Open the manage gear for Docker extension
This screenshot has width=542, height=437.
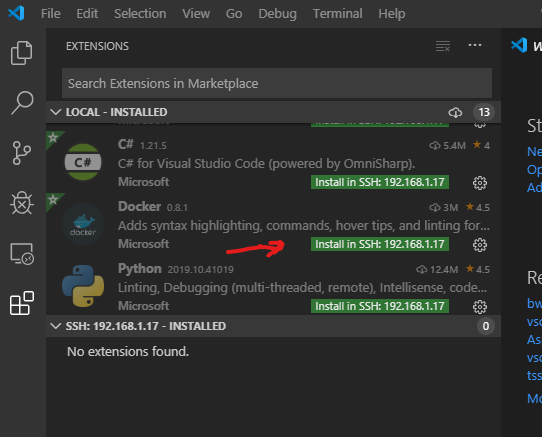[480, 245]
